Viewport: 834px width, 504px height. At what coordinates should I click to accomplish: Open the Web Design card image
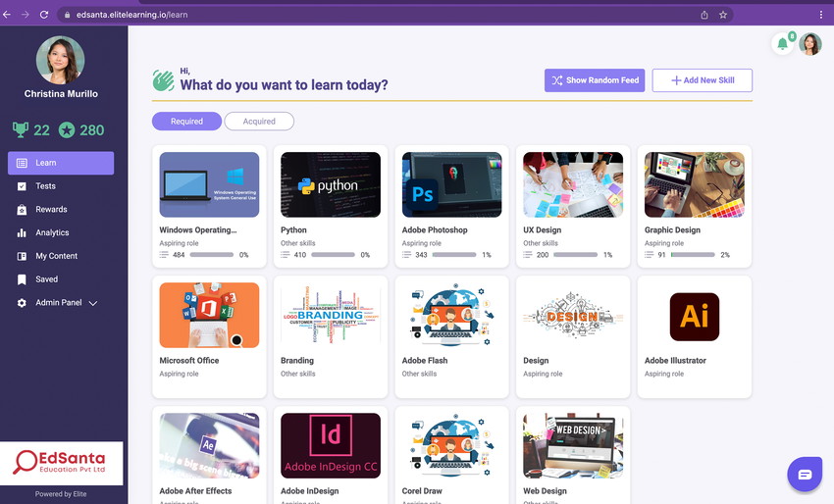click(x=573, y=445)
